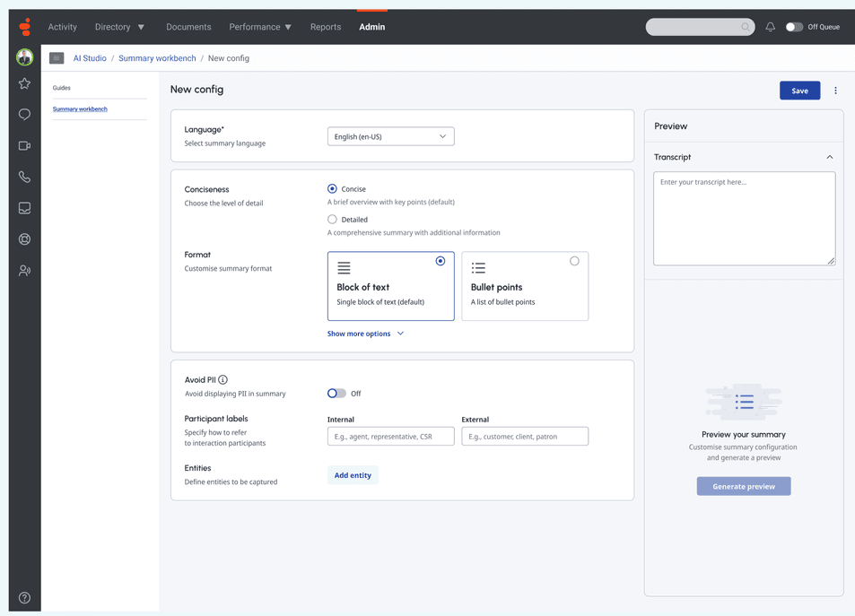Viewport: 855px width, 616px height.
Task: Save the new config
Action: pos(798,90)
